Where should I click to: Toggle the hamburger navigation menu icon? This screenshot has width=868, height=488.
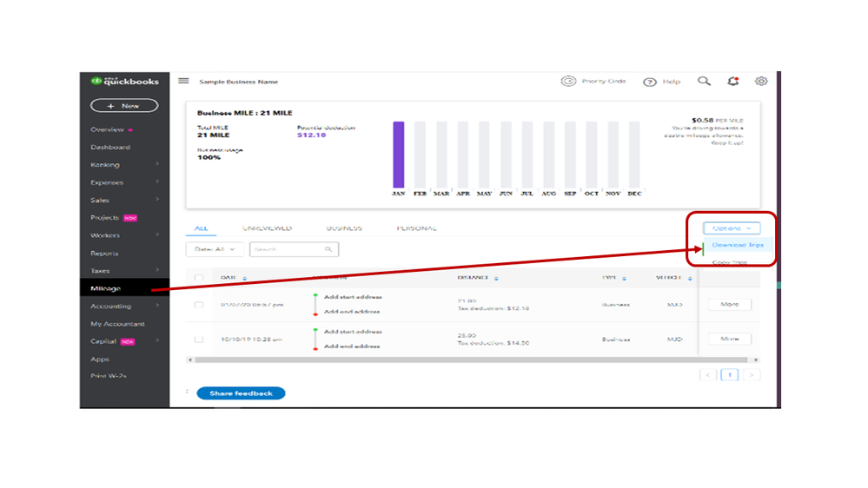click(183, 81)
